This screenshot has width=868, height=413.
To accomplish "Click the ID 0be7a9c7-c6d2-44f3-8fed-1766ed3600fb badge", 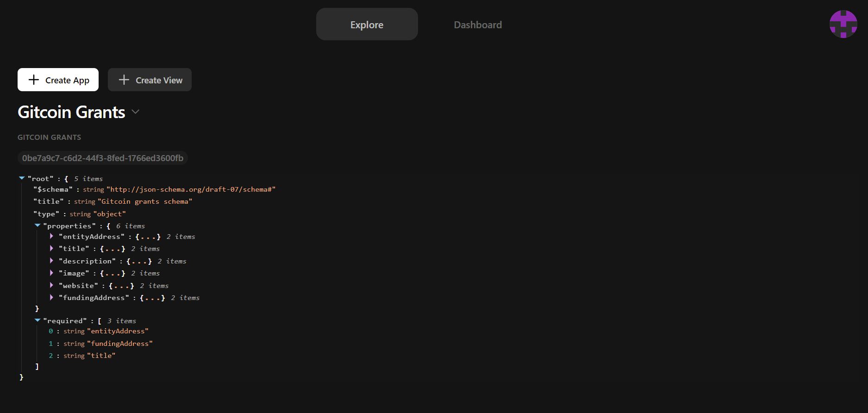I will pos(102,158).
